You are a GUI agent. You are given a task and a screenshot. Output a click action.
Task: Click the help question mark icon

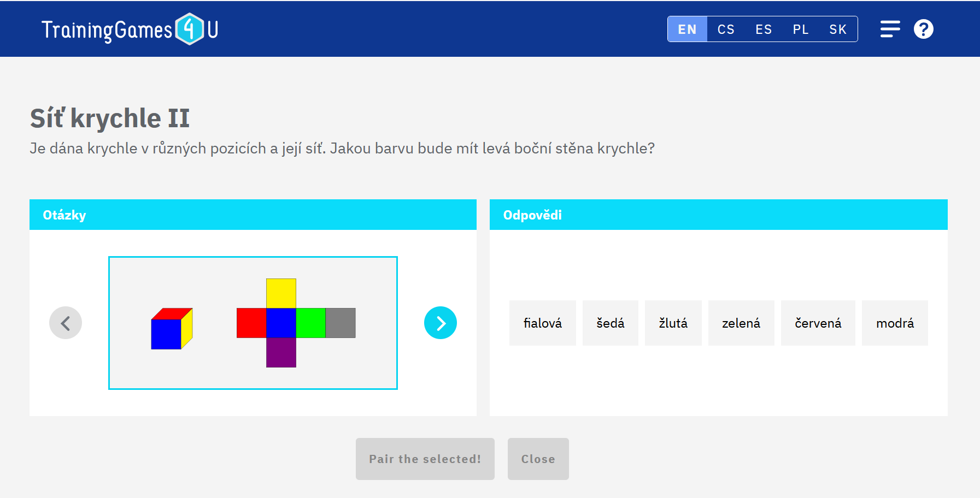point(923,29)
